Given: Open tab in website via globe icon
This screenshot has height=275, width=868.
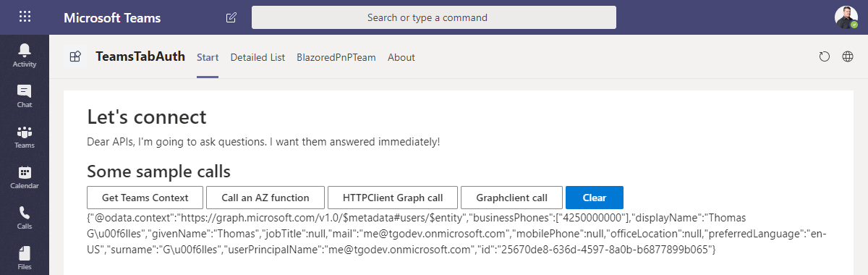Looking at the screenshot, I should click(848, 57).
